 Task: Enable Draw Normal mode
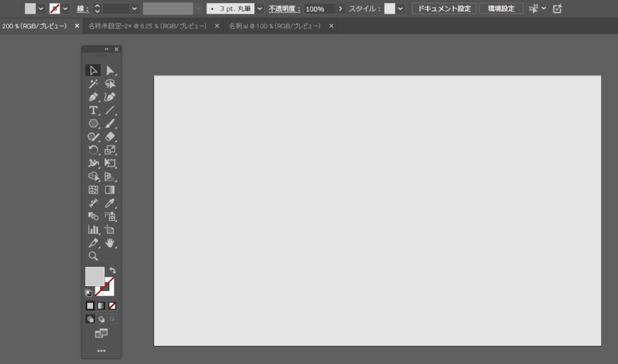(90, 319)
